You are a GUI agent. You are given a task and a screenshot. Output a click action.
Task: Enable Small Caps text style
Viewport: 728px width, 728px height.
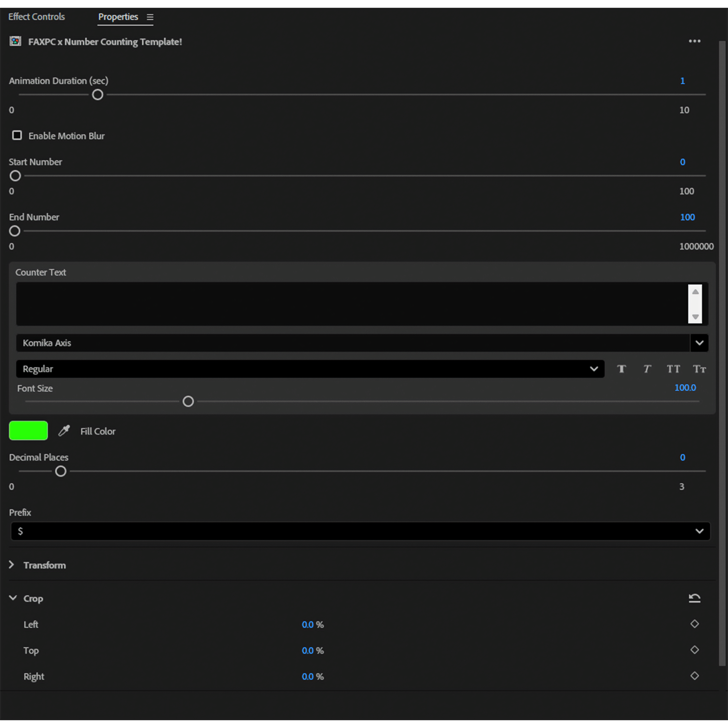[699, 369]
